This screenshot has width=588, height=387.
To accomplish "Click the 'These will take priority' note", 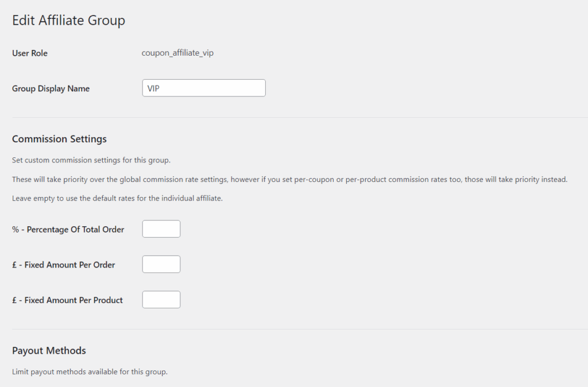I will 289,179.
